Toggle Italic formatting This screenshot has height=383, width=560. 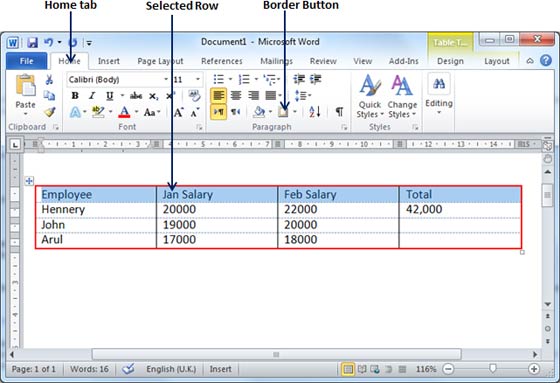point(92,96)
